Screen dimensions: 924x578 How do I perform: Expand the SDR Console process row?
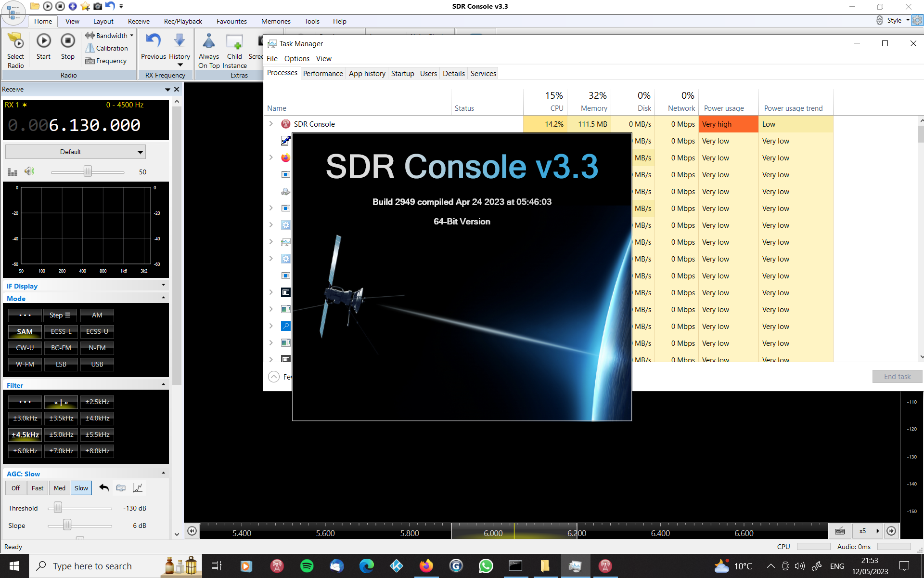pos(271,124)
